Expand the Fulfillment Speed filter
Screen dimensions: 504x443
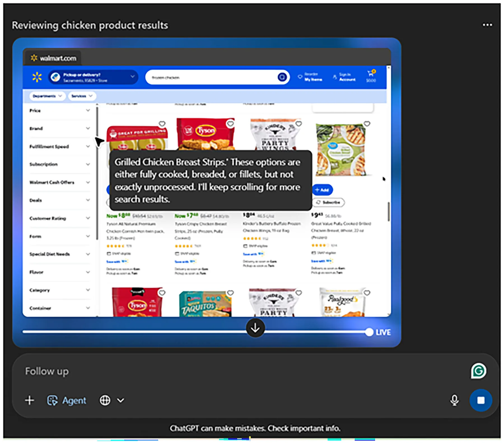[60, 146]
